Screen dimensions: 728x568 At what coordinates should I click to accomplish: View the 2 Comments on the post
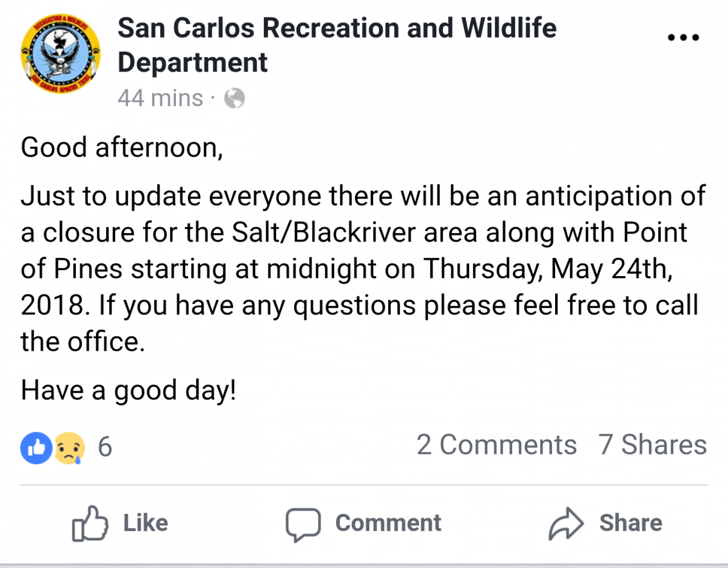click(x=496, y=445)
